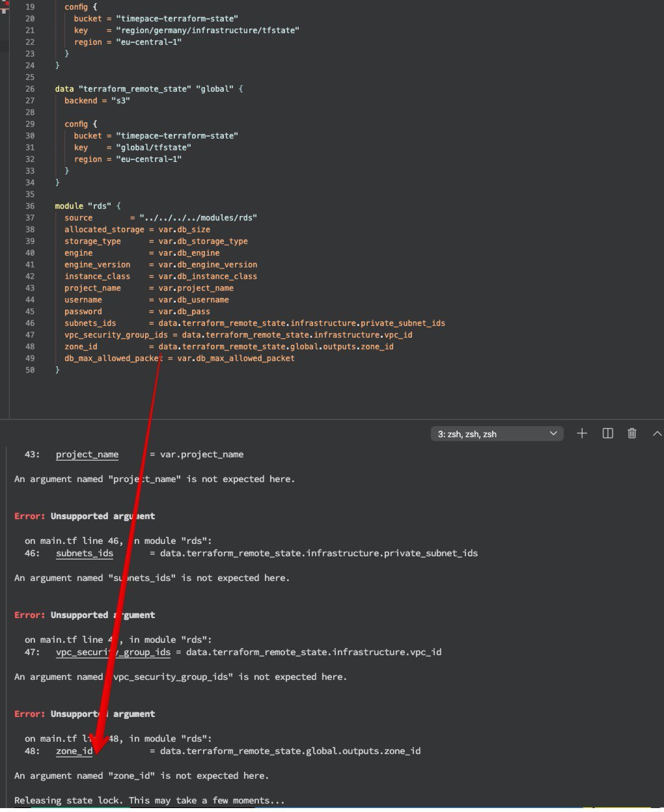This screenshot has height=812, width=664.
Task: Click the "global/tfstate" key string
Action: [x=154, y=148]
